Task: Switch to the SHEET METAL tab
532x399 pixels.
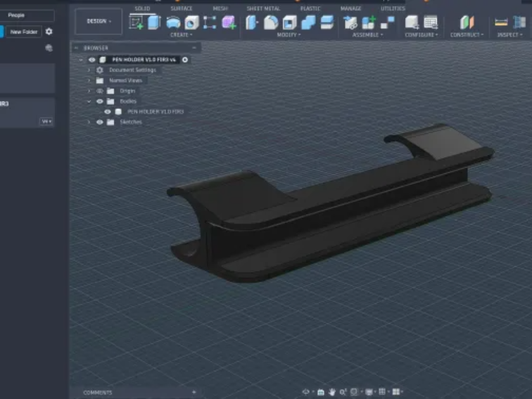Action: click(x=263, y=8)
